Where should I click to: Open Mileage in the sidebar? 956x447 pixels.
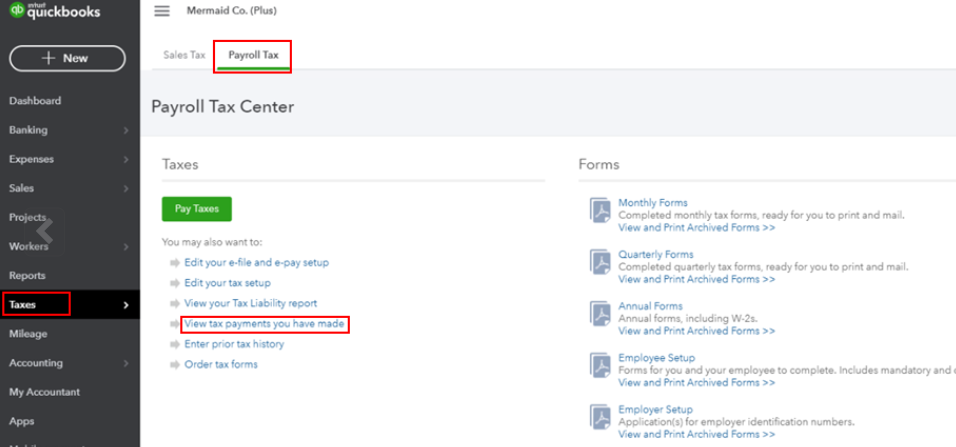(28, 334)
